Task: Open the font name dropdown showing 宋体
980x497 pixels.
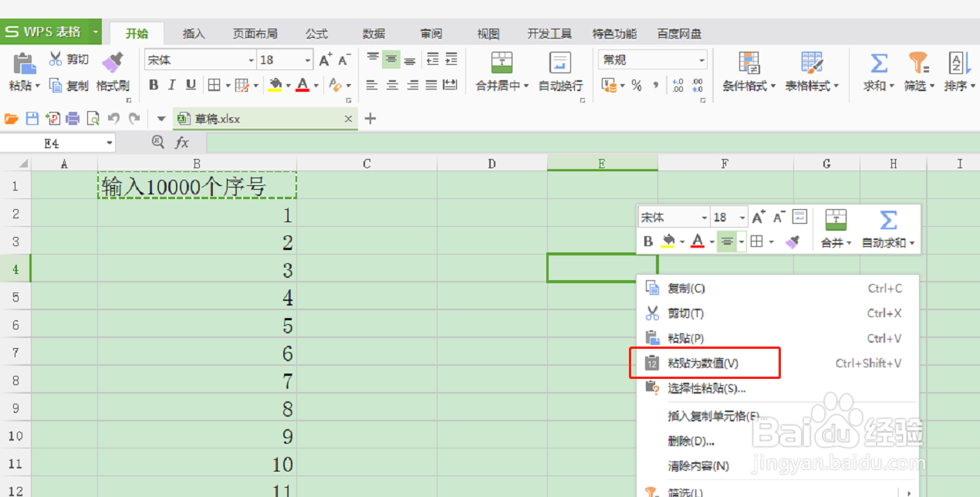Action: tap(197, 59)
